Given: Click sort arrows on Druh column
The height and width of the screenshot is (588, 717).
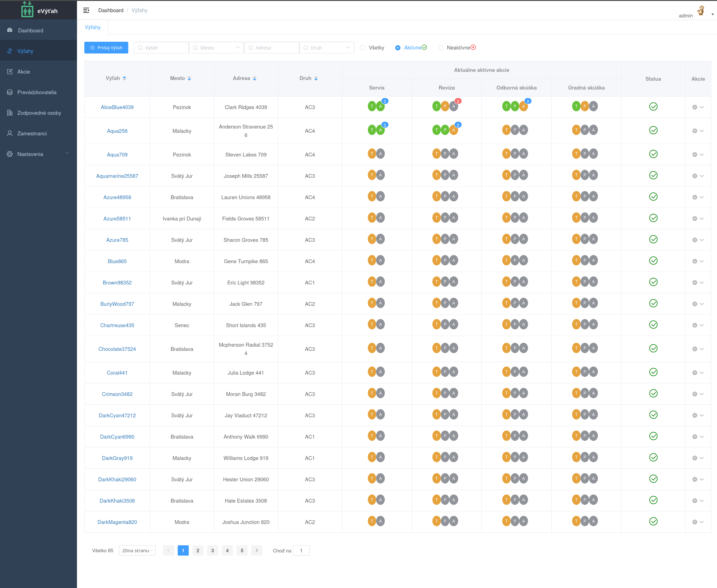Looking at the screenshot, I should (x=316, y=78).
